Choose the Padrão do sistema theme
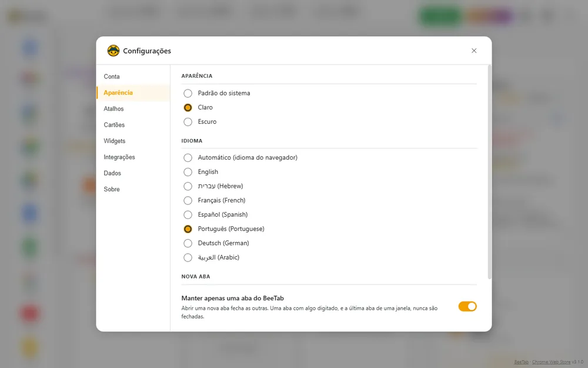Image resolution: width=588 pixels, height=368 pixels. pyautogui.click(x=188, y=93)
